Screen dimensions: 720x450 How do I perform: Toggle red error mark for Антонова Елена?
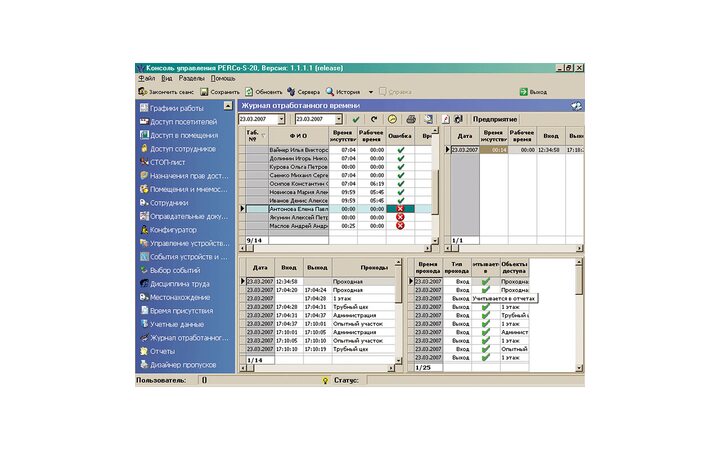(400, 208)
